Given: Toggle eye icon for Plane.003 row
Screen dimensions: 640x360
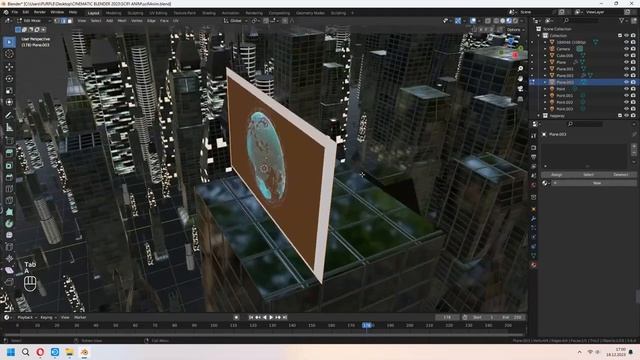Looking at the screenshot, I should pos(626,82).
